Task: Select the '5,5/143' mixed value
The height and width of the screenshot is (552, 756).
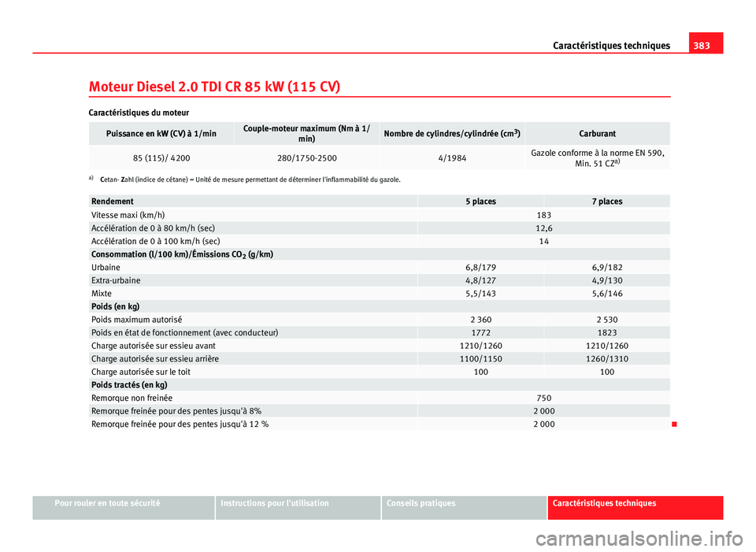Action: pyautogui.click(x=480, y=294)
